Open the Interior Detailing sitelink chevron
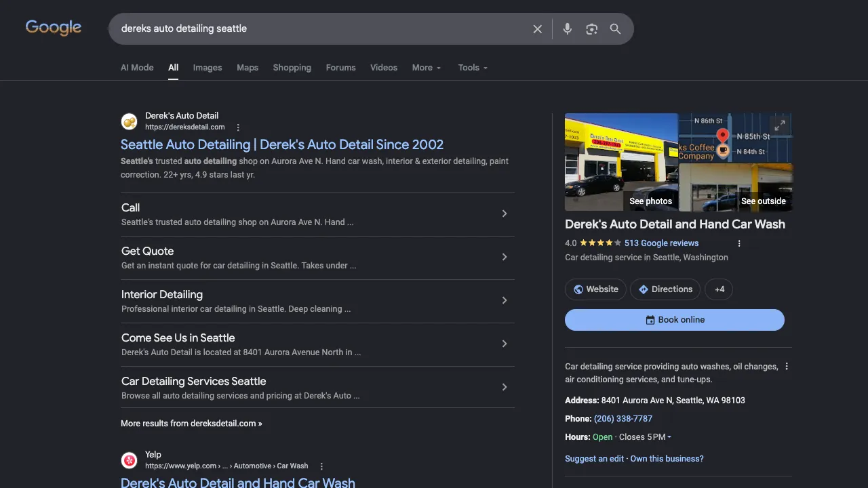 click(x=504, y=300)
